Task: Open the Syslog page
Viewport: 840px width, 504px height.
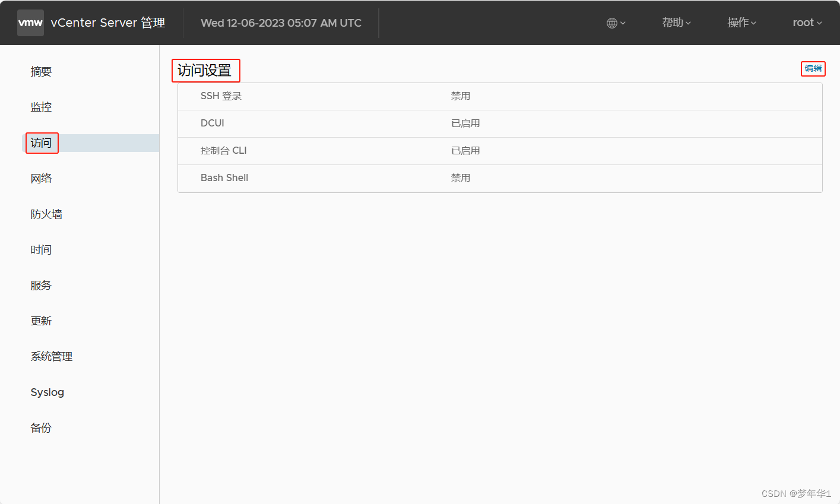Action: tap(47, 392)
